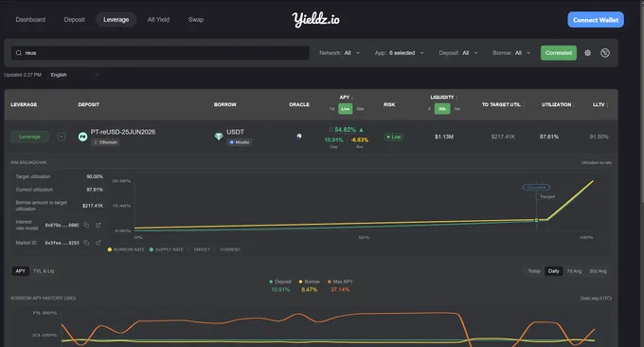This screenshot has width=644, height=347.
Task: Sort by the Utilization column icon
Action: (x=574, y=105)
